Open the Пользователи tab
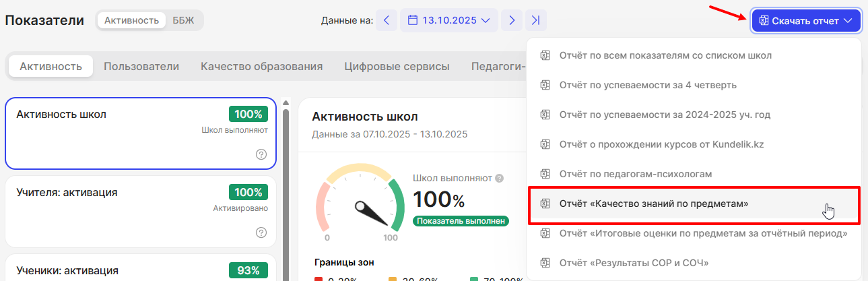Screen dimensions: 868x281 pyautogui.click(x=141, y=66)
